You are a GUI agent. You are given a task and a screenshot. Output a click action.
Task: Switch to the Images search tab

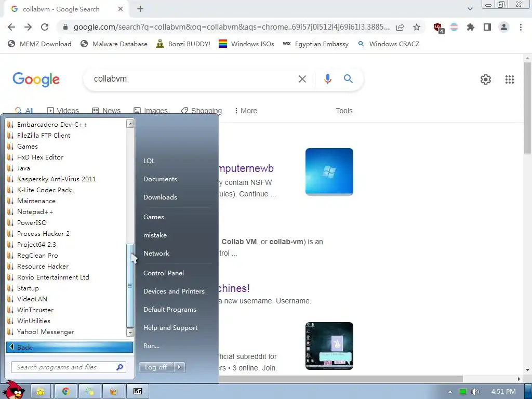point(151,111)
